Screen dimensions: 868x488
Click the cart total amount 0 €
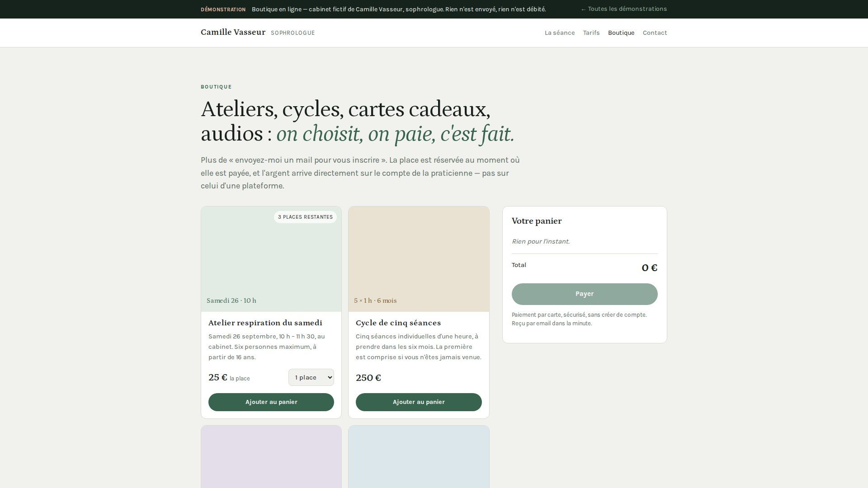tap(649, 267)
